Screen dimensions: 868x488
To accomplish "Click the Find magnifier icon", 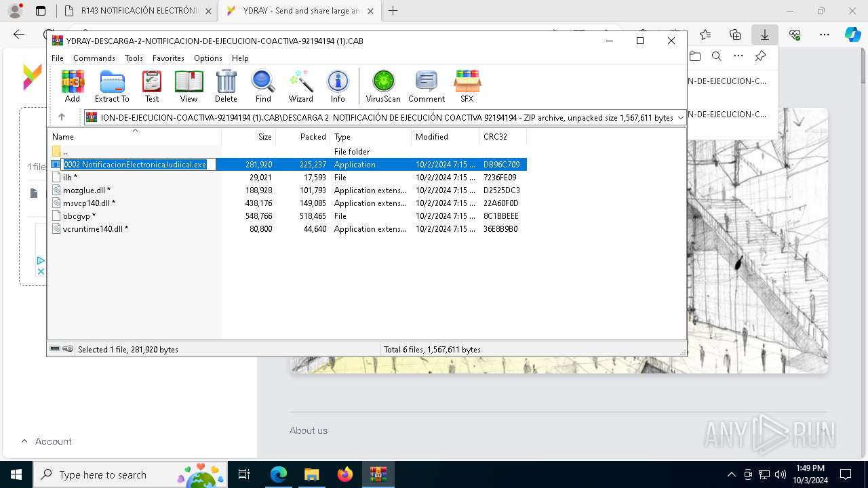I will pos(263,86).
